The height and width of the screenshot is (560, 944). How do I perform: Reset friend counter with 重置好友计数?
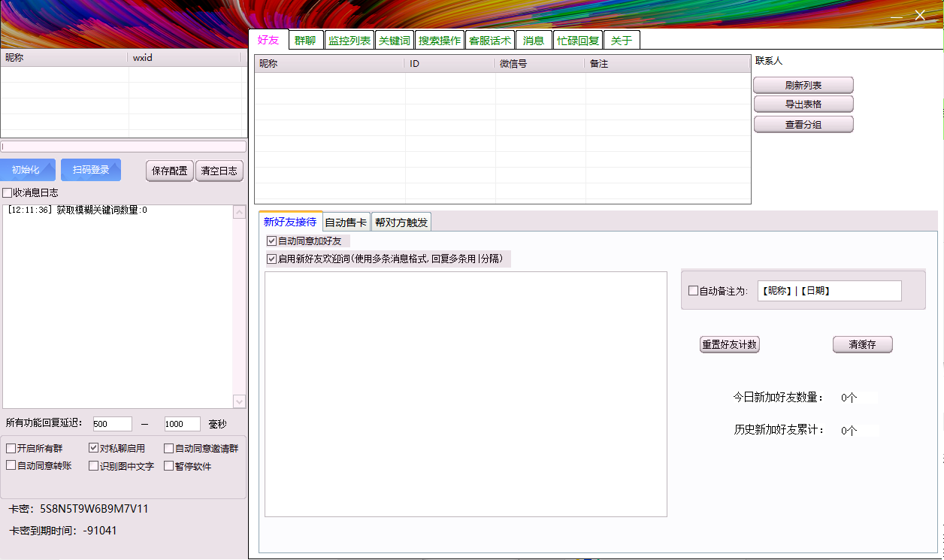[729, 344]
